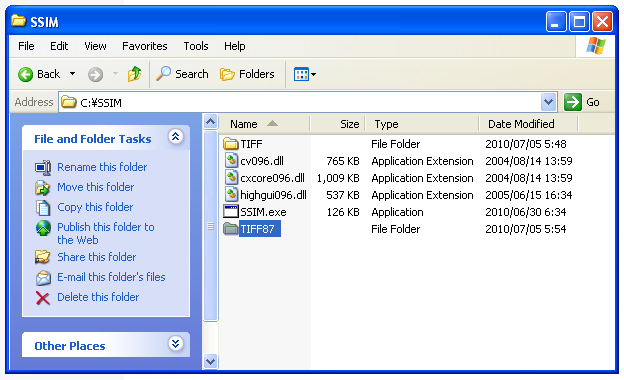Click Publish this folder to the Web
The height and width of the screenshot is (380, 624).
(106, 233)
